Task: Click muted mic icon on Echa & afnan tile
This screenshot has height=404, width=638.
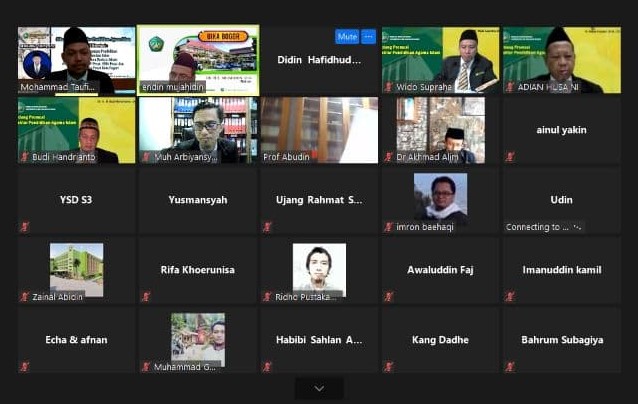Action: (x=24, y=367)
